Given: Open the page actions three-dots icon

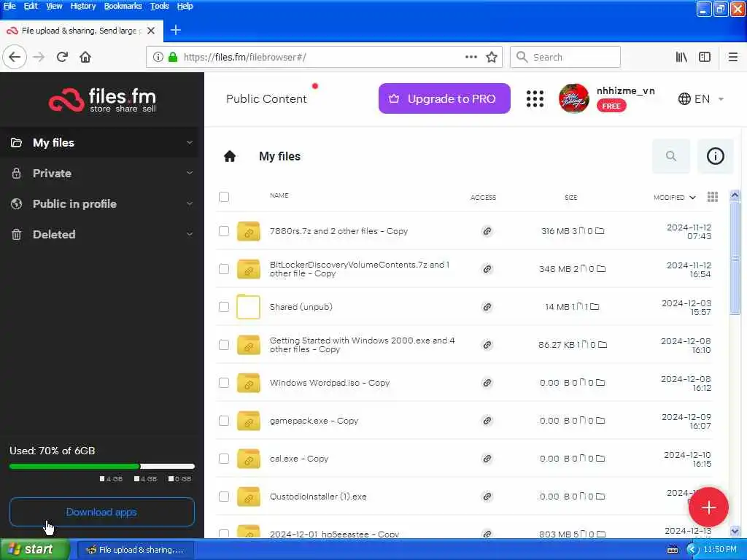Looking at the screenshot, I should [471, 57].
